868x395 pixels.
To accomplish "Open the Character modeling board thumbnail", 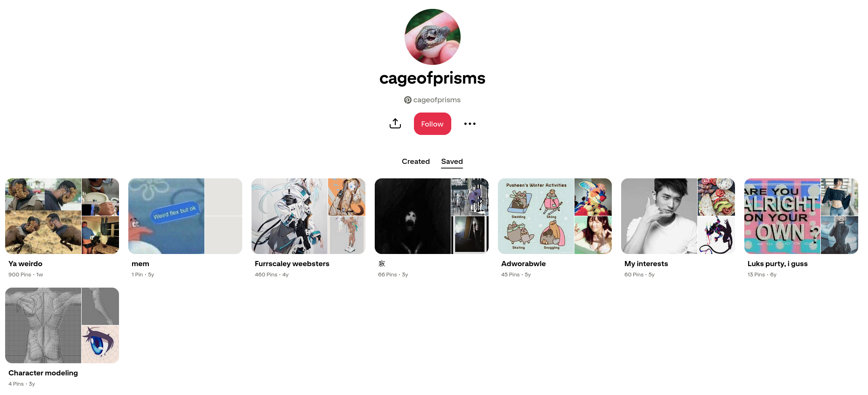I will (62, 325).
